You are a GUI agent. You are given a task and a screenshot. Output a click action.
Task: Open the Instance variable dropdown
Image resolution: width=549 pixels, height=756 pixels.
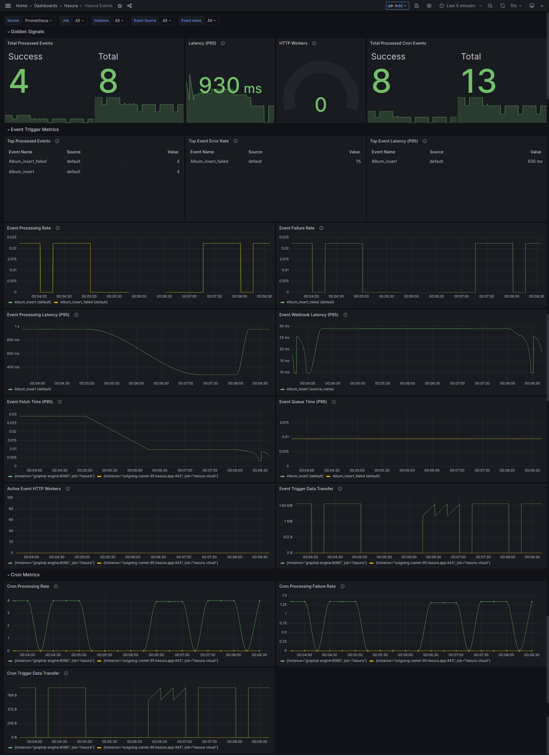pos(119,21)
